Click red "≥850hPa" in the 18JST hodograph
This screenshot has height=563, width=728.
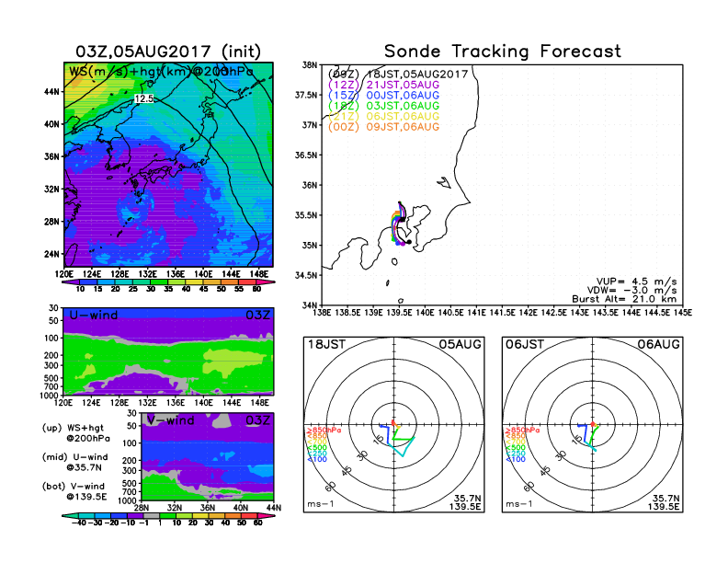click(324, 431)
